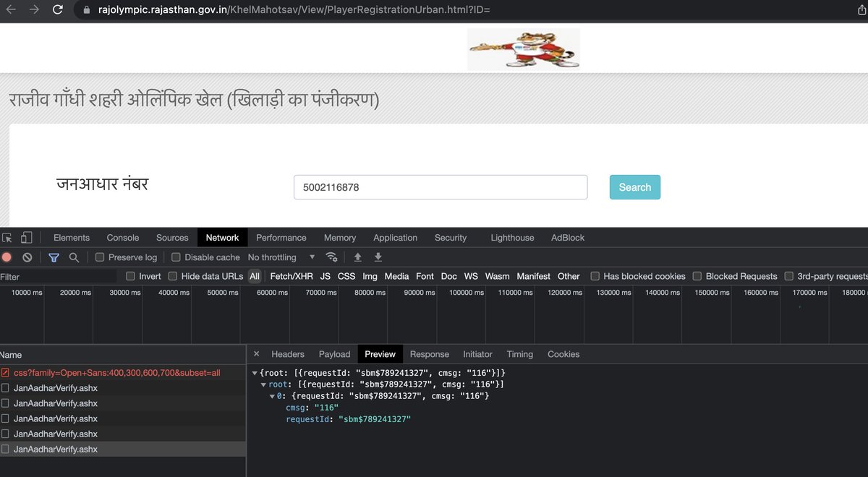Screen dimensions: 868x477
Task: Open the network filter bar funnel icon
Action: pyautogui.click(x=54, y=257)
